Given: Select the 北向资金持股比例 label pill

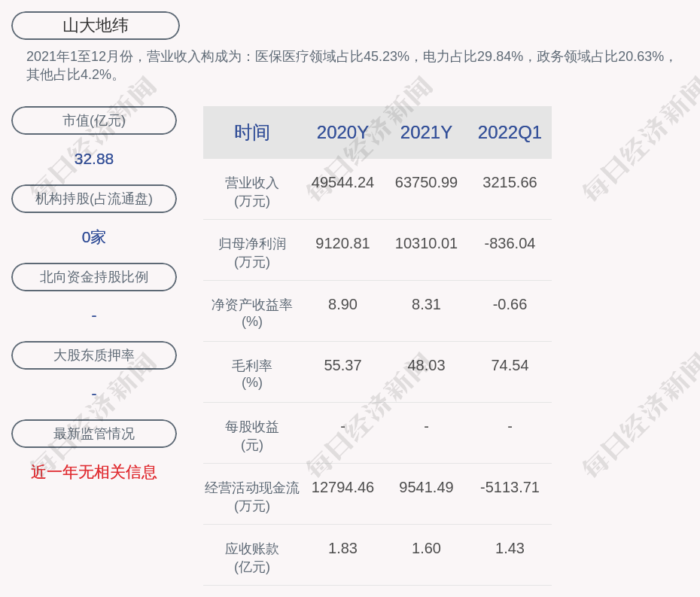Looking at the screenshot, I should pos(94,277).
